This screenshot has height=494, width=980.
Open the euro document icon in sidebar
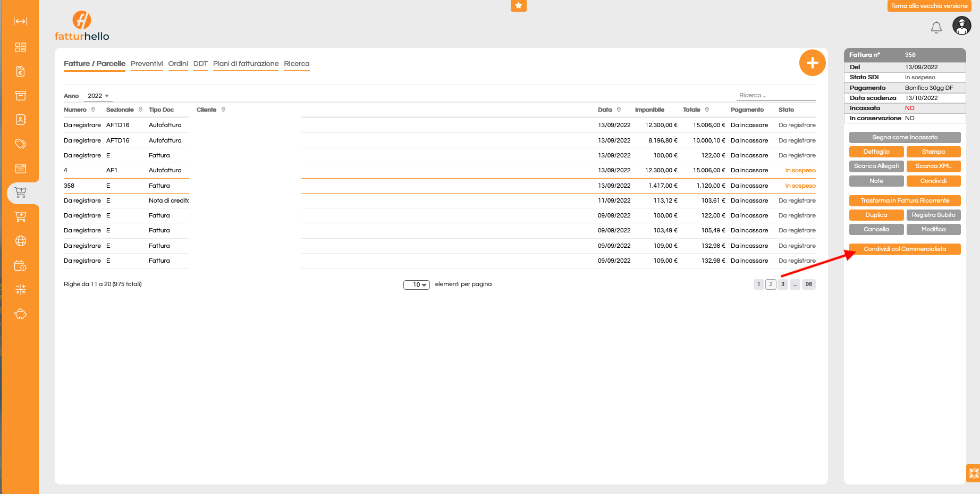(x=20, y=71)
